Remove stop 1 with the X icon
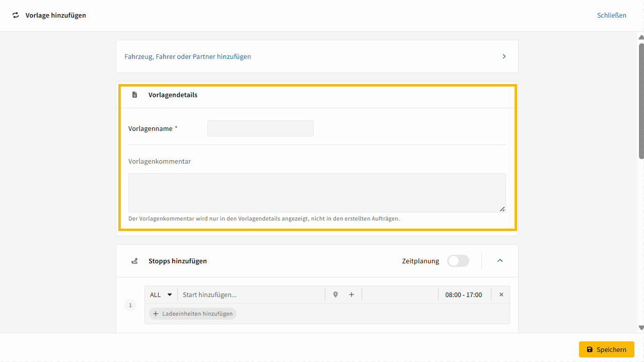The width and height of the screenshot is (644, 362). (501, 295)
